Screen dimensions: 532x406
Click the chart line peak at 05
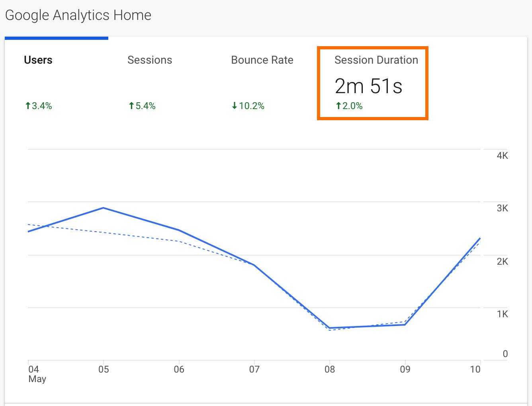click(104, 208)
